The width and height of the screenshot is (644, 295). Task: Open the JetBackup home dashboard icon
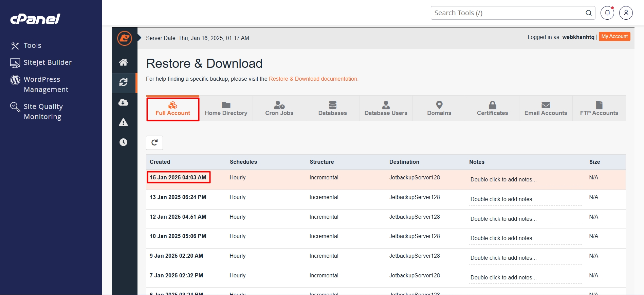(123, 62)
